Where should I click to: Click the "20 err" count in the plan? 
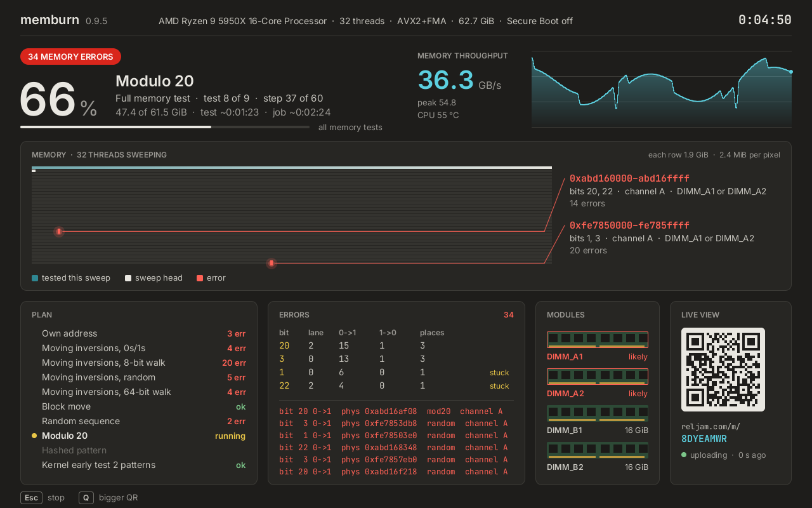[234, 363]
